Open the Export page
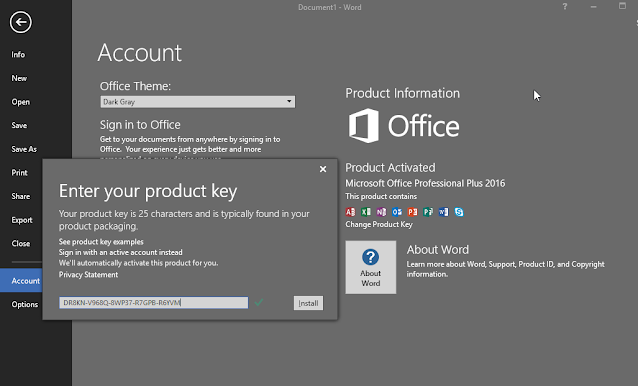The image size is (638, 386). click(22, 220)
